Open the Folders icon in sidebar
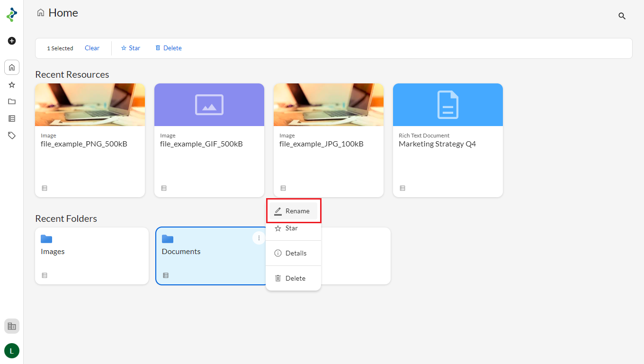 click(x=12, y=101)
